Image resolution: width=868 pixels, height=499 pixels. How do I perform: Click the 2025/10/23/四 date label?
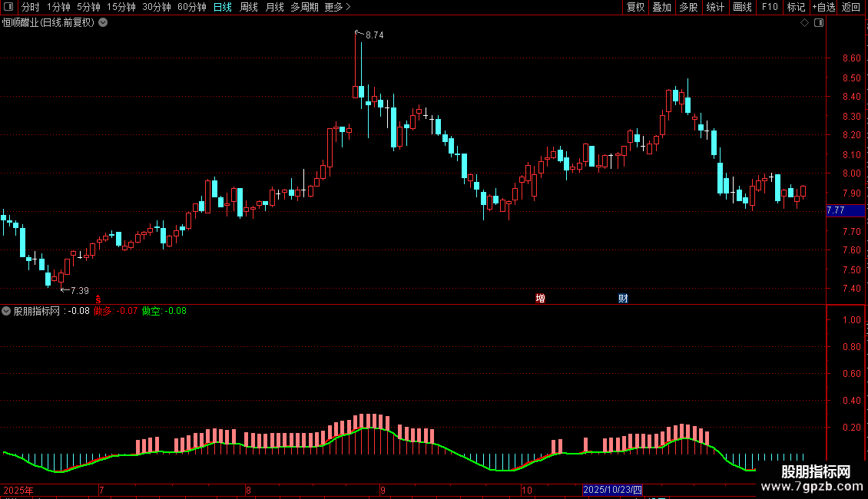coord(612,490)
